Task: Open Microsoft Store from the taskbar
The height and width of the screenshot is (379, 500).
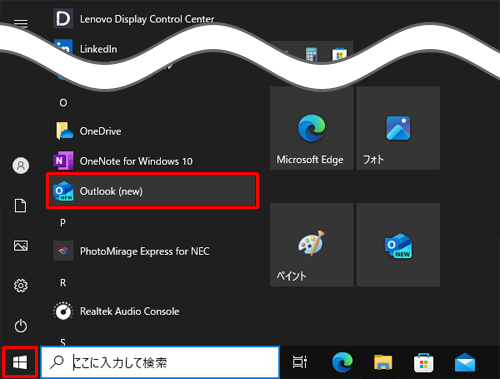Action: 424,363
